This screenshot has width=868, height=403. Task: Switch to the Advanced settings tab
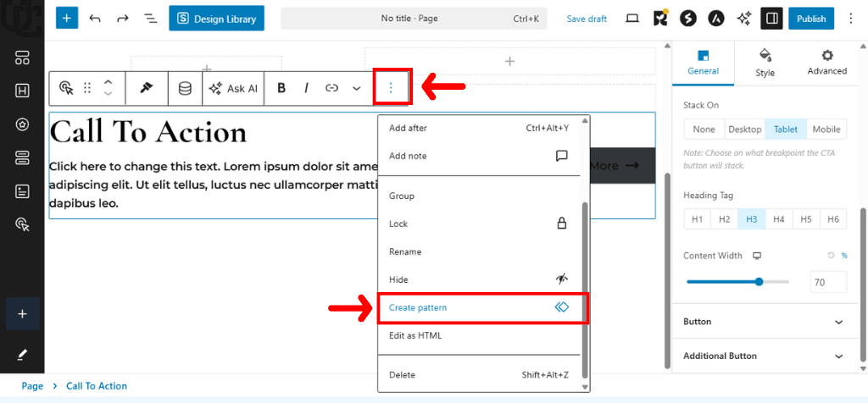click(827, 63)
